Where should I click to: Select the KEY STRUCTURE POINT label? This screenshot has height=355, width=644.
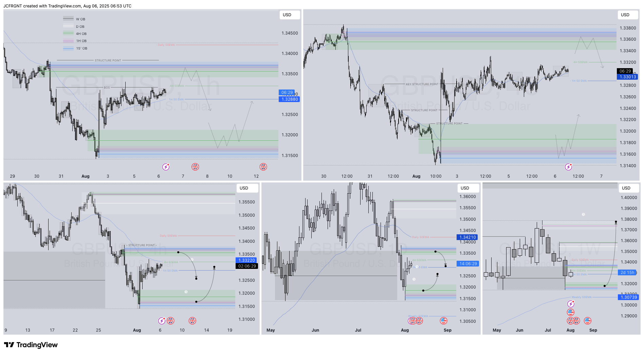422,84
